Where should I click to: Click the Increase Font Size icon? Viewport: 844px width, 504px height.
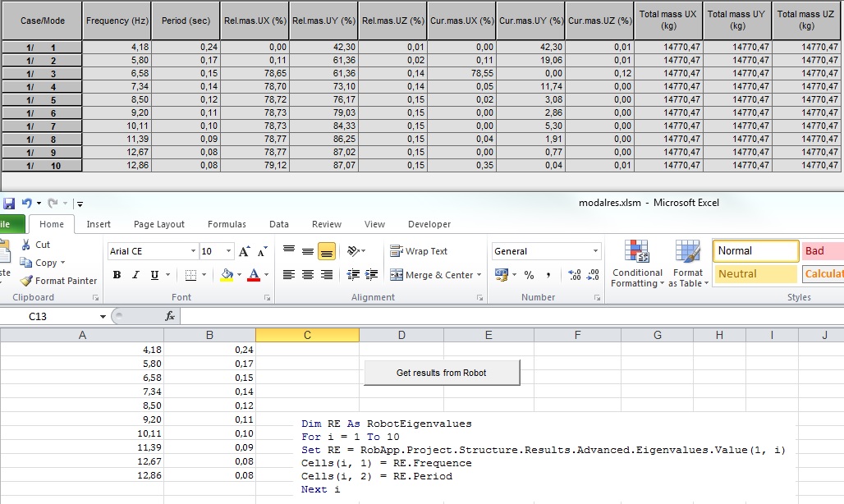[x=244, y=250]
